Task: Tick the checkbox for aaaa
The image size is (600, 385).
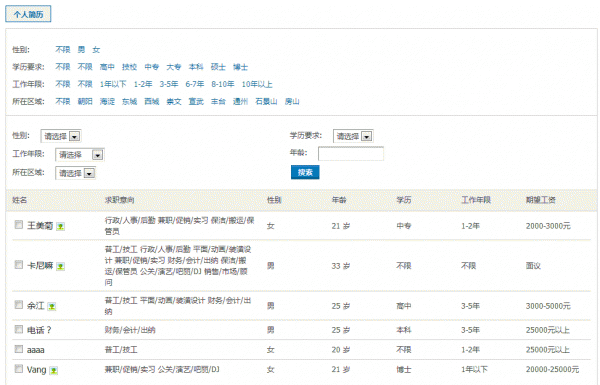Action: click(19, 349)
